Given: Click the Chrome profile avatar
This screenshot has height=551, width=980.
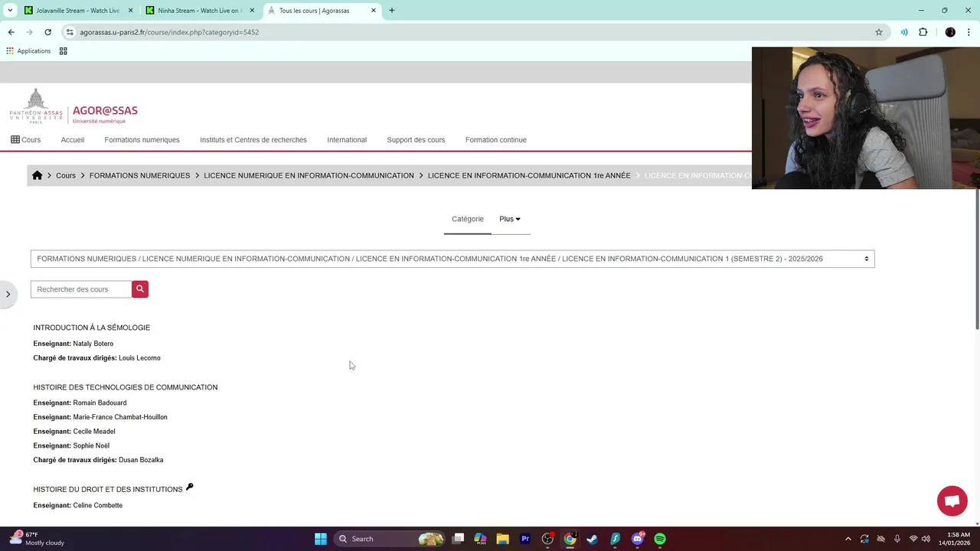Looking at the screenshot, I should click(950, 32).
